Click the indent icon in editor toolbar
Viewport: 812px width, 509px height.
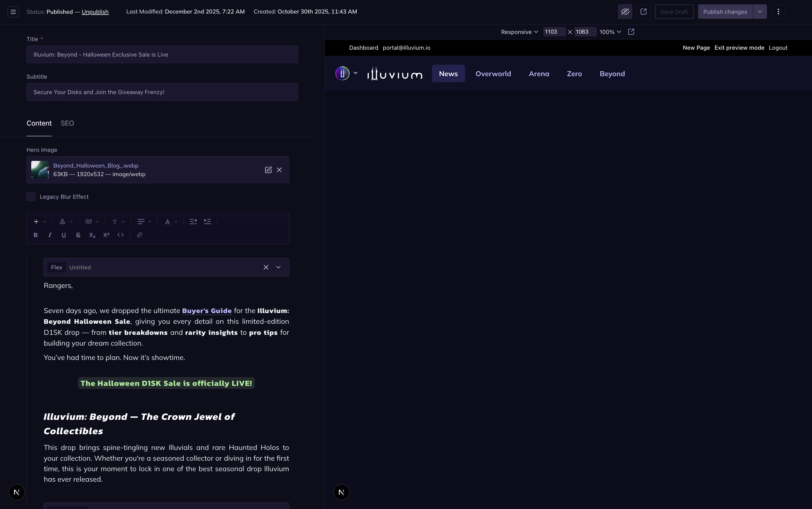tap(207, 221)
